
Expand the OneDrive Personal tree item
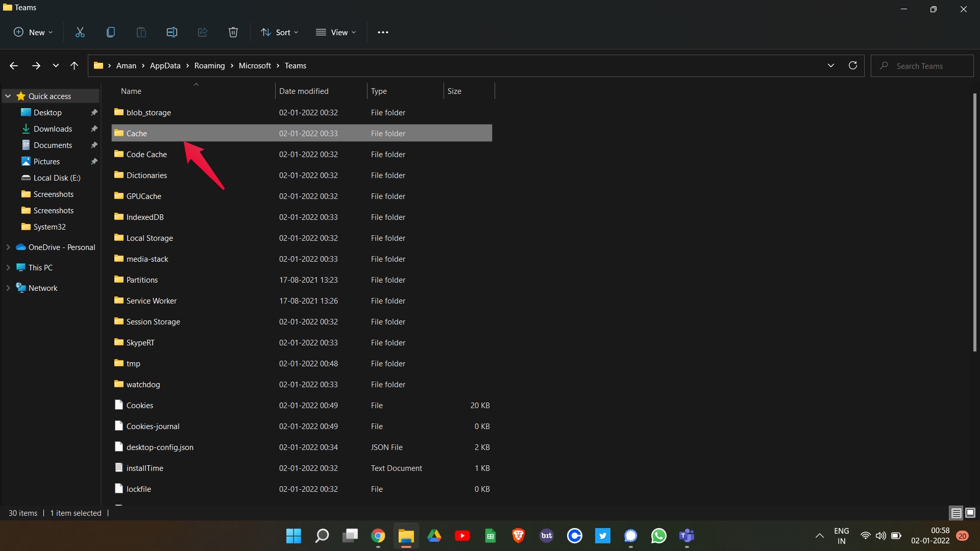[x=8, y=247]
